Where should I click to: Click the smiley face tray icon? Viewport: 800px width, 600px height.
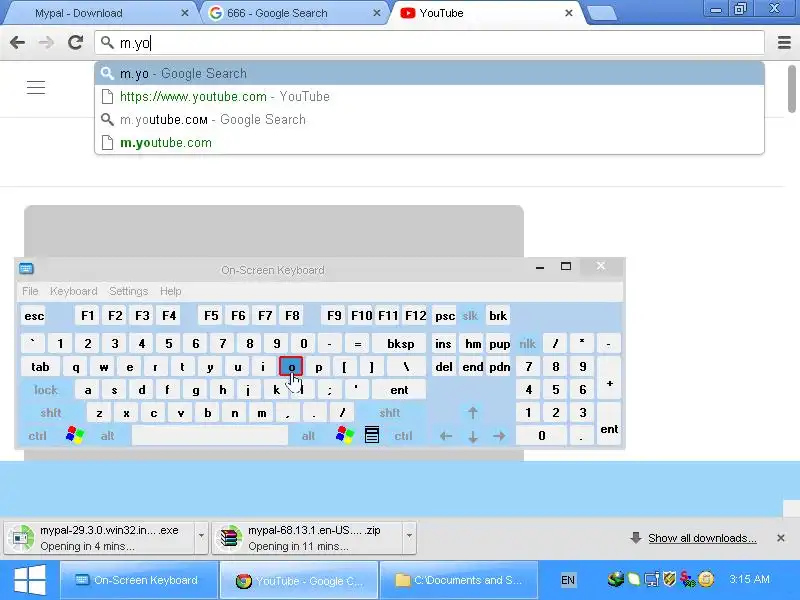click(706, 579)
